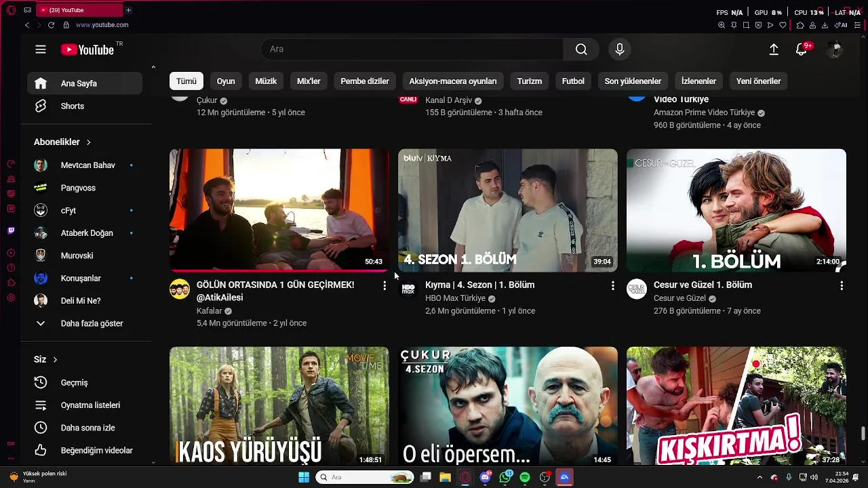The width and height of the screenshot is (868, 488).
Task: Start voice search with microphone icon
Action: pyautogui.click(x=619, y=49)
